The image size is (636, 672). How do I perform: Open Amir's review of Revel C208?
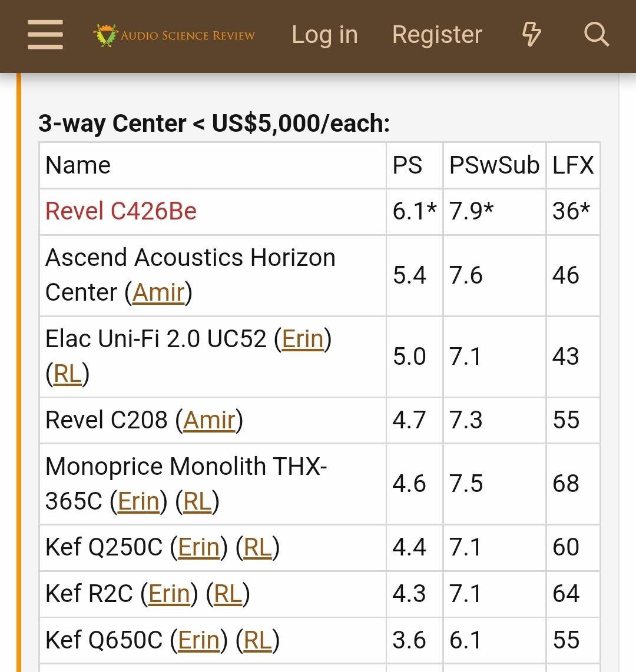(209, 420)
